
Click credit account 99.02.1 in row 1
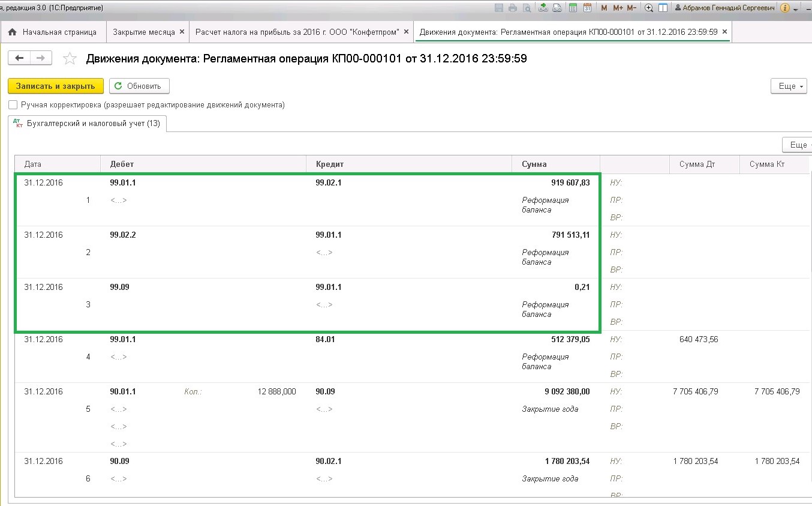pyautogui.click(x=329, y=183)
